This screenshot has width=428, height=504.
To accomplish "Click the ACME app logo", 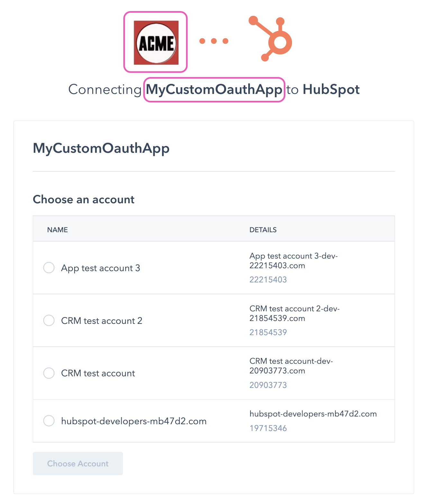I will click(x=156, y=41).
